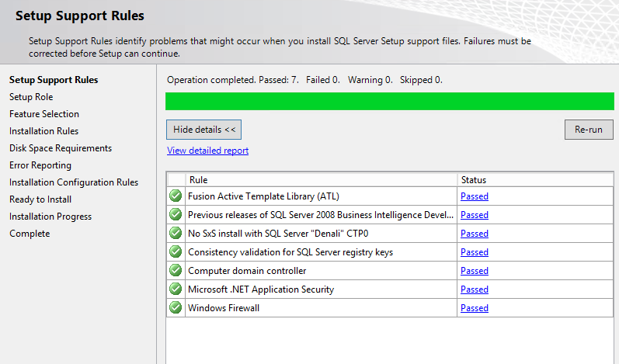Click check icon for SQL Server "Denali" CTP0 rule
619x364 pixels.
(176, 233)
